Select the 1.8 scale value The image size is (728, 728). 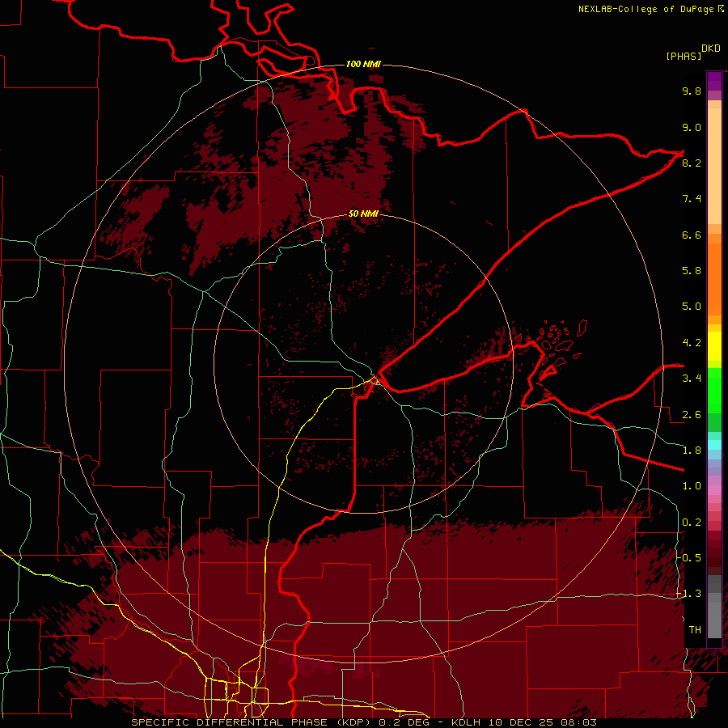[x=692, y=451]
